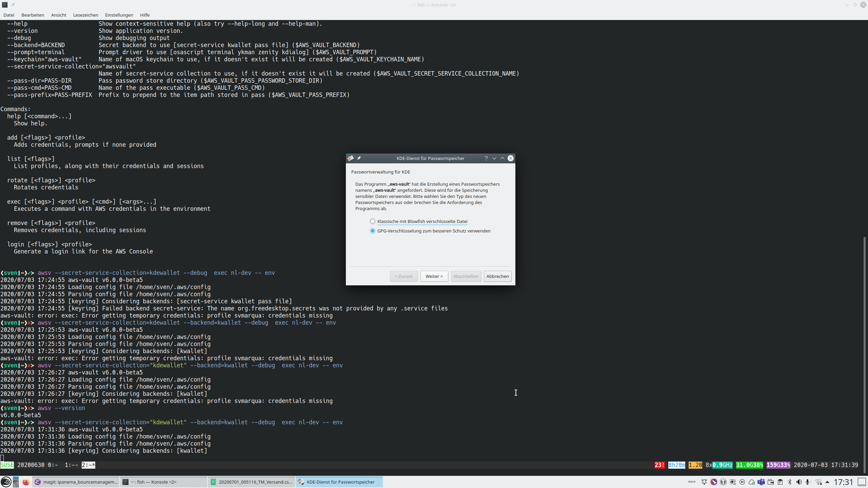The width and height of the screenshot is (868, 488).
Task: Open the Klipper clipboard icon in system tray
Action: click(781, 482)
